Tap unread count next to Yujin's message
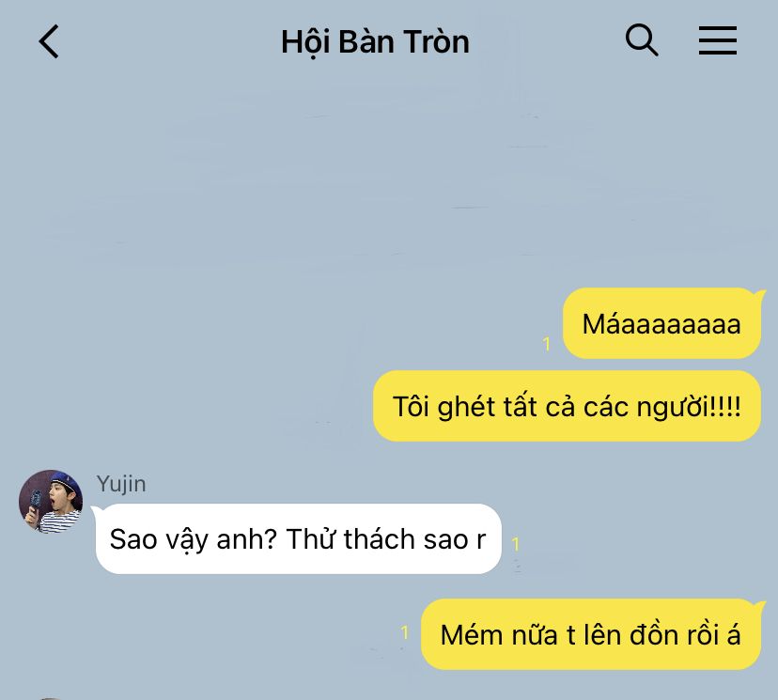 click(516, 544)
